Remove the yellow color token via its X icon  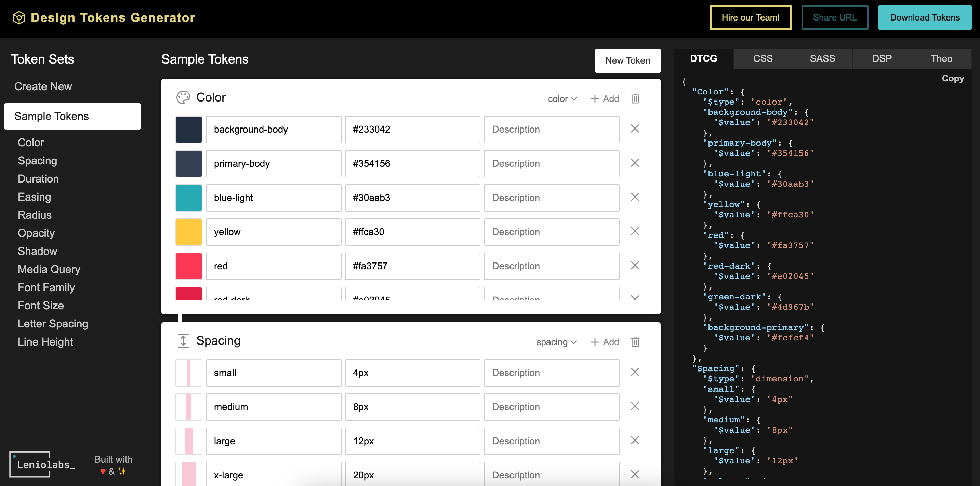coord(635,231)
